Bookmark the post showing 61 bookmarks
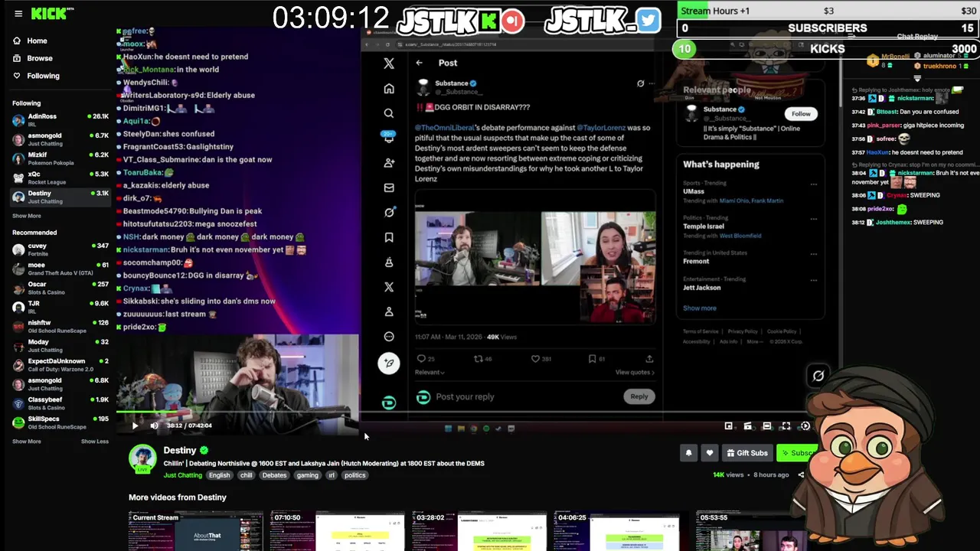The height and width of the screenshot is (551, 980). tap(592, 358)
